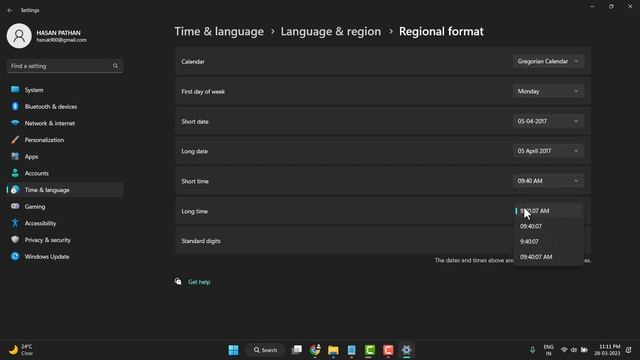The image size is (640, 360).
Task: Open the weather widget on taskbar
Action: coord(20,350)
